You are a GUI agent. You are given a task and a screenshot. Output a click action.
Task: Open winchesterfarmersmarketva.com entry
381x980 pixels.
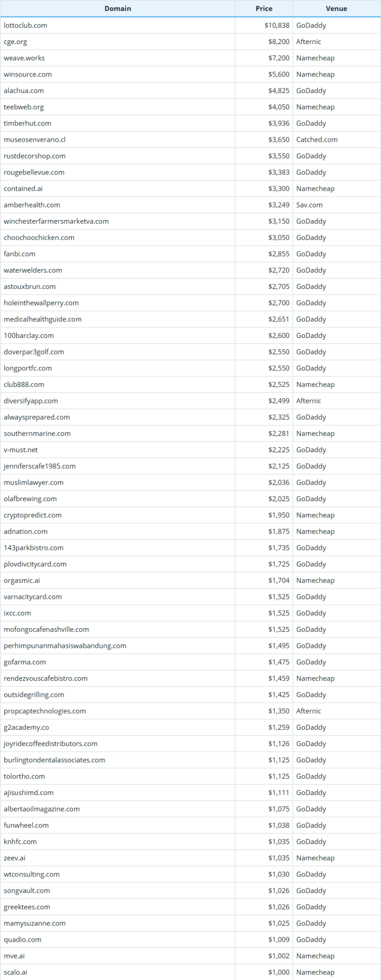tap(56, 221)
